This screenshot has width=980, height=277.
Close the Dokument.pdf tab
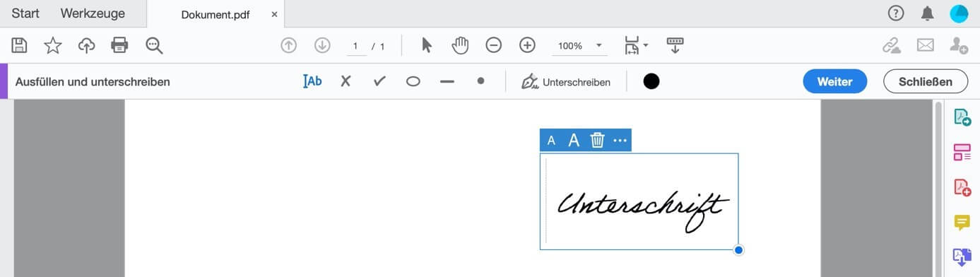click(274, 14)
